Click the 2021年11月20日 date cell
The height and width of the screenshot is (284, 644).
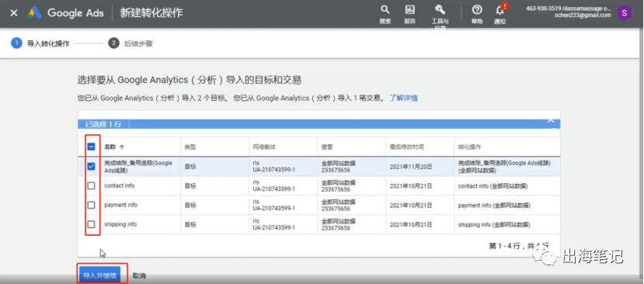411,167
